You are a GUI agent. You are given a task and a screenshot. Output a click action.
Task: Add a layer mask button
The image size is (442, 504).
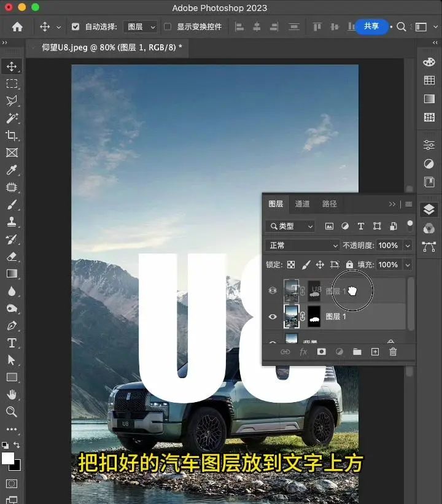[x=321, y=352]
